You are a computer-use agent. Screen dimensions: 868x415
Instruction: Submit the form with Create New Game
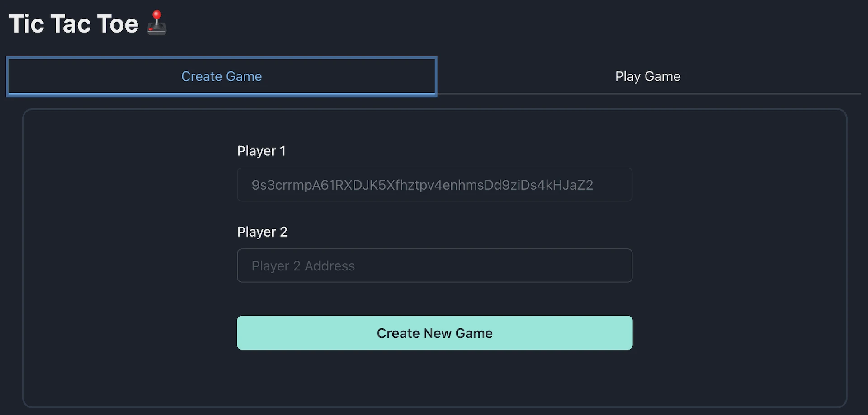pos(434,333)
